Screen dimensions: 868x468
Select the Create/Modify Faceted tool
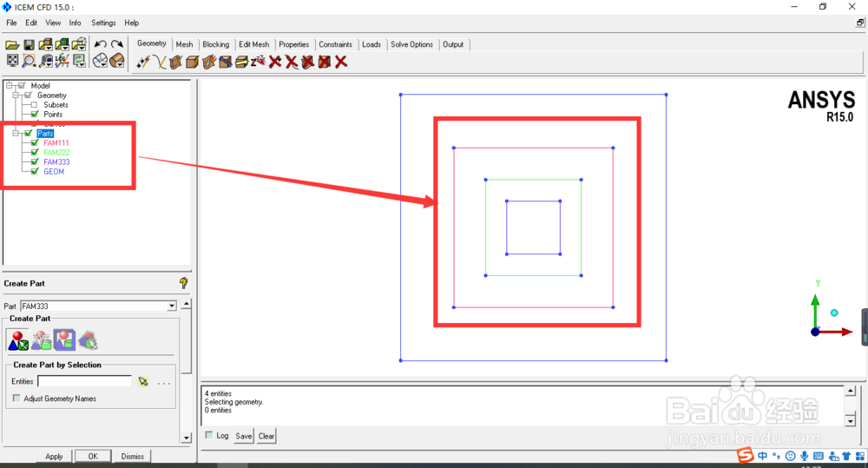[x=208, y=62]
